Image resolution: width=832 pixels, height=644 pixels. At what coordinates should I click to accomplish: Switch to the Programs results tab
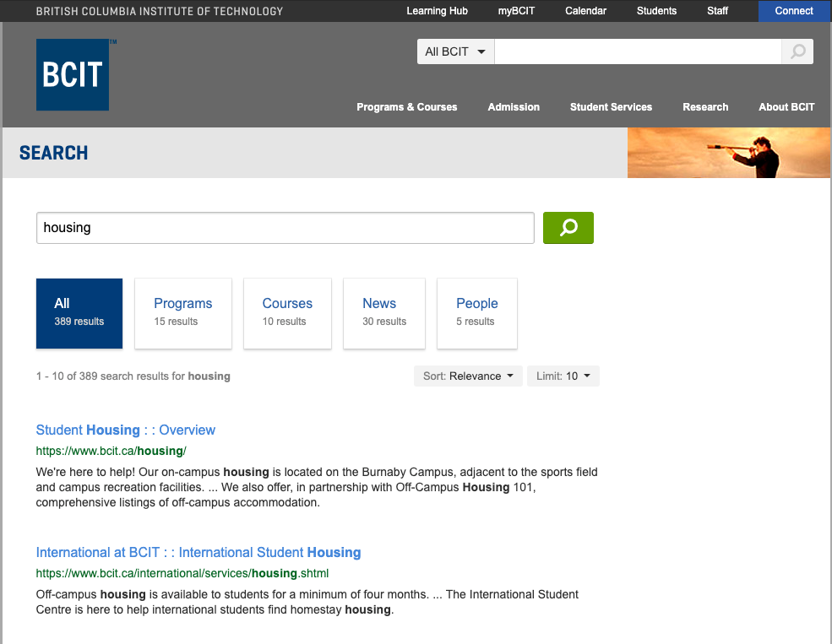(183, 313)
